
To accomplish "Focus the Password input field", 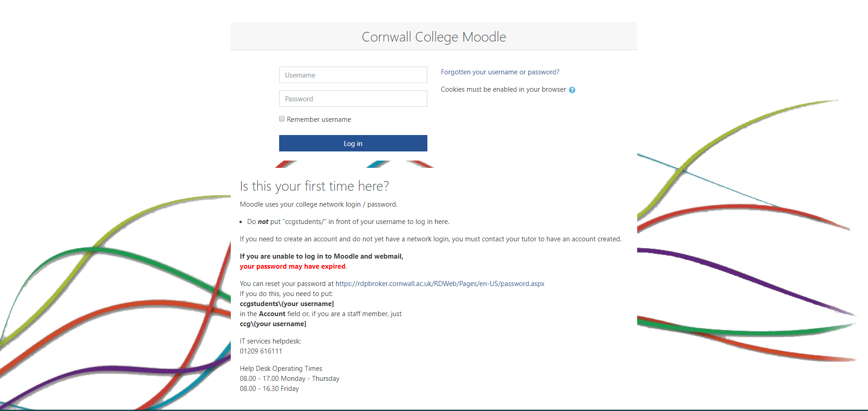I will pos(353,99).
